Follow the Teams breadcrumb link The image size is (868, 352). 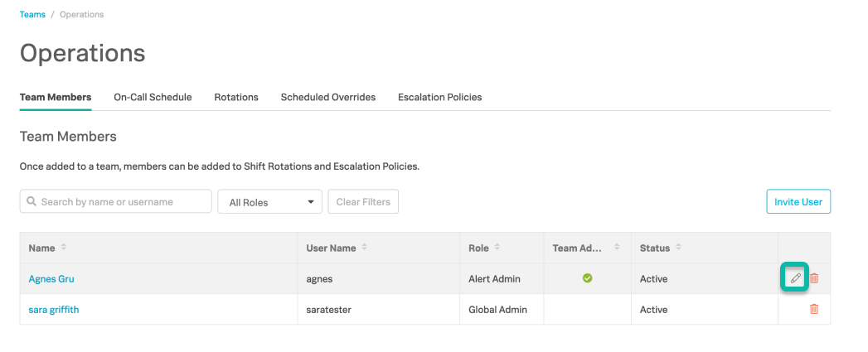(x=32, y=14)
